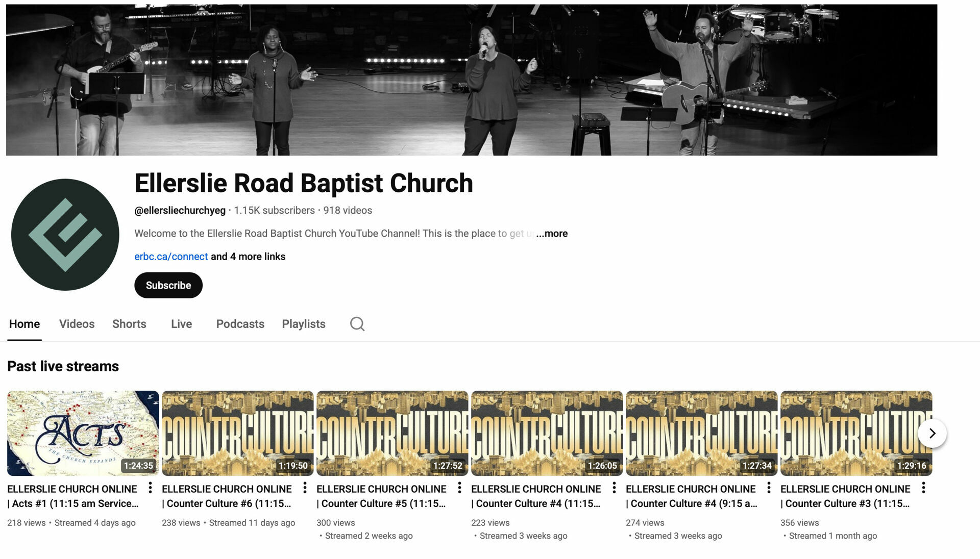Click '918 videos' count text
Viewport: 980px width, 559px height.
click(x=348, y=211)
